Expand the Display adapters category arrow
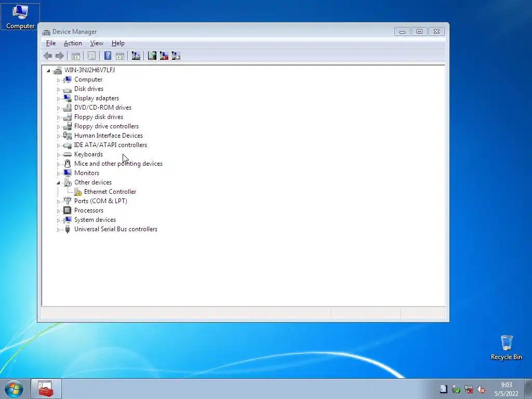The image size is (532, 399). (x=58, y=99)
